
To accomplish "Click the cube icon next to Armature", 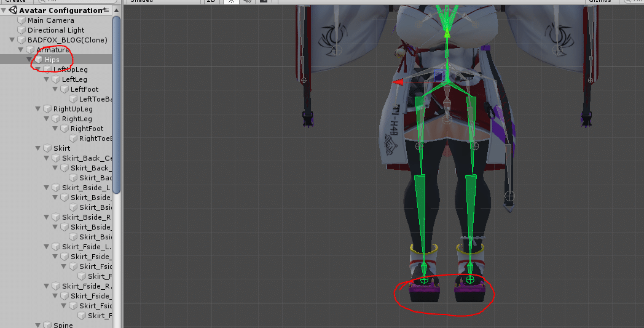I will coord(30,50).
